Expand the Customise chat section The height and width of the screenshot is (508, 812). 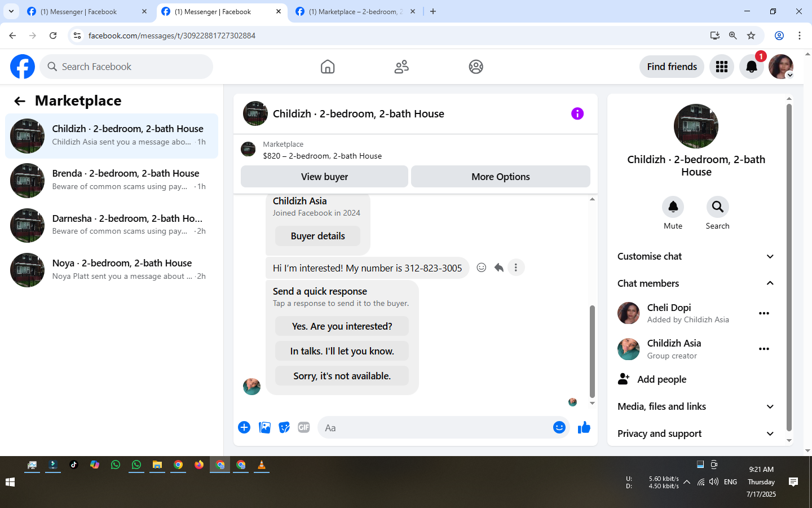tap(696, 256)
